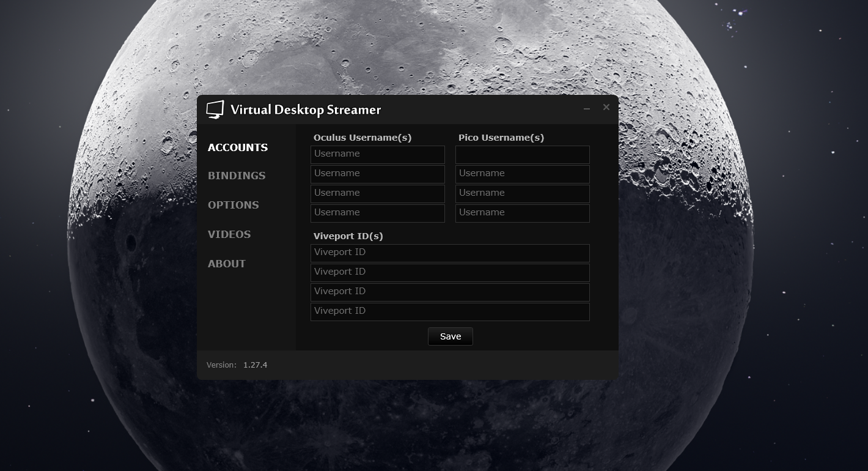Click the Viveport ID(s) heading
The width and height of the screenshot is (868, 471).
[348, 236]
